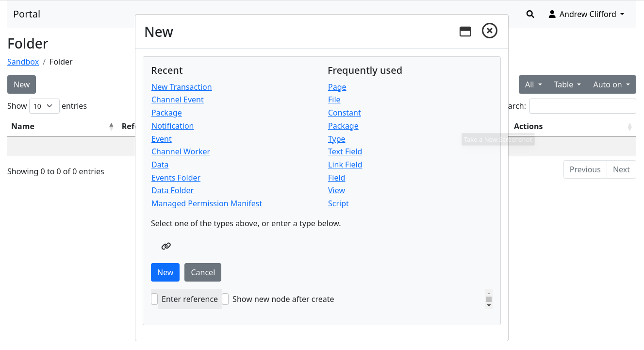
Task: Follow the Sandbox breadcrumb link
Action: point(23,62)
